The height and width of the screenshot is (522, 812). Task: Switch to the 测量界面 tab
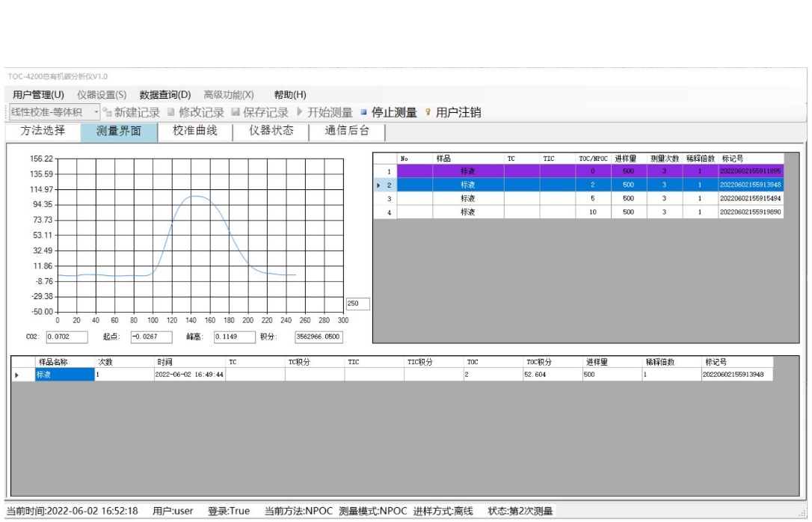[119, 132]
